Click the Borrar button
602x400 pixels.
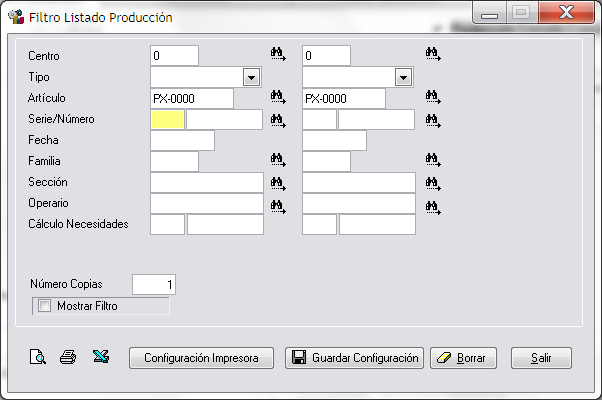[463, 358]
